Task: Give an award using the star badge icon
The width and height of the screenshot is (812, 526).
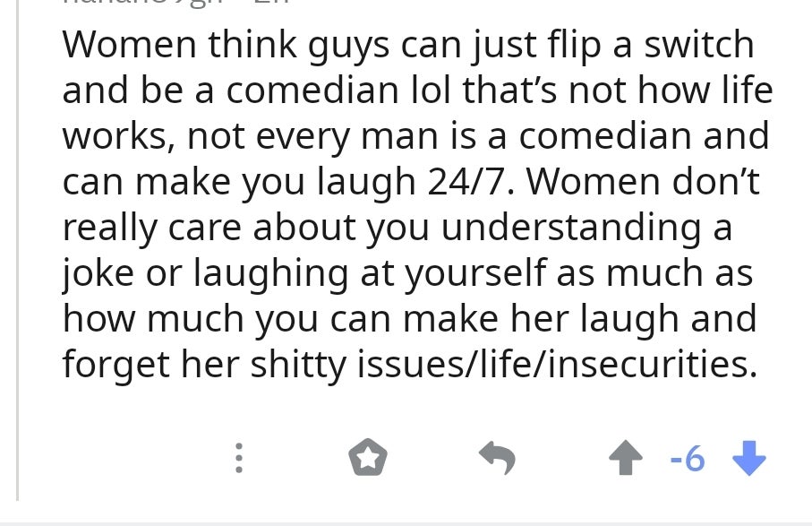Action: 368,457
